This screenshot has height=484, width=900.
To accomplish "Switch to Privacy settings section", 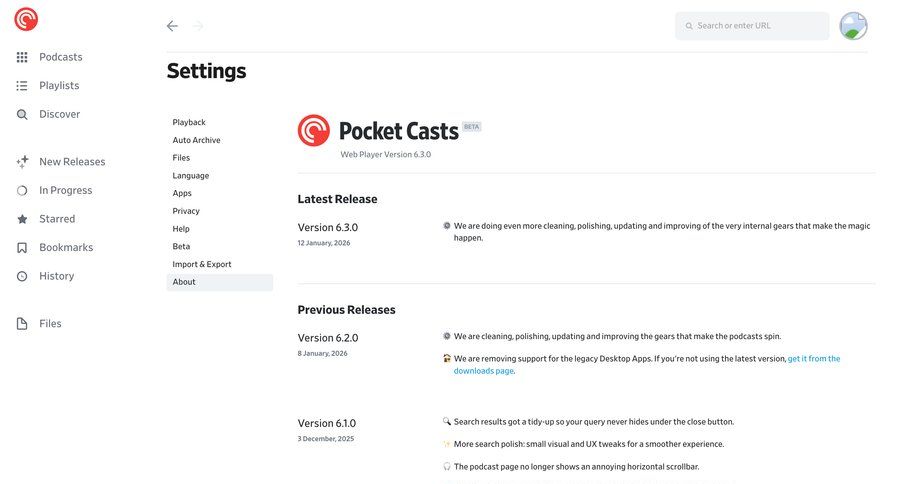I will pyautogui.click(x=186, y=211).
